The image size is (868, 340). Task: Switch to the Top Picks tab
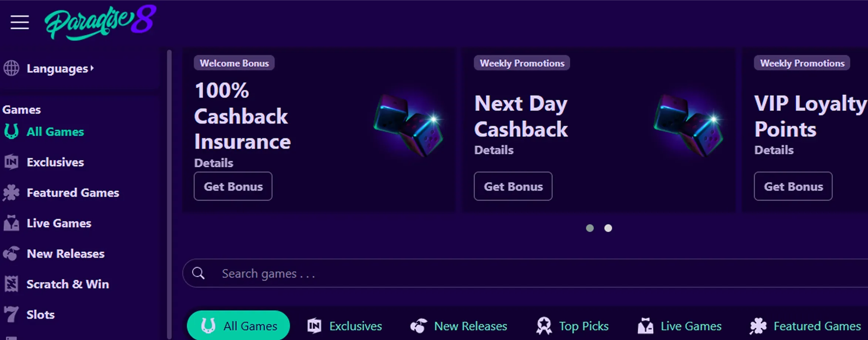572,326
